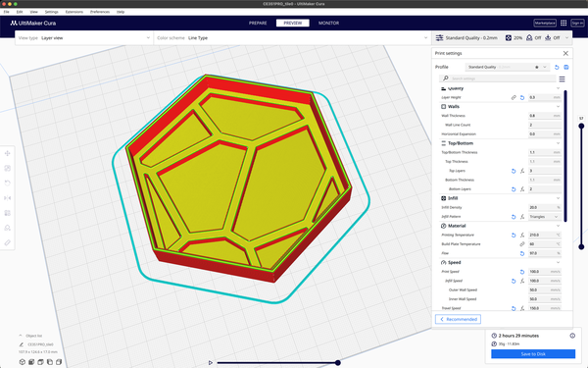588x368 pixels.
Task: Reset Layer Height using its revert arrow
Action: tap(522, 97)
